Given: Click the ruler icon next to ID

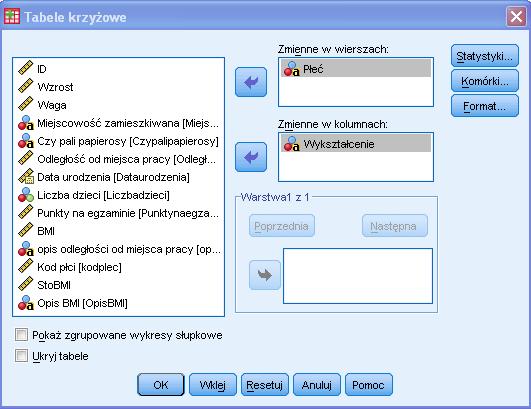Looking at the screenshot, I should click(x=26, y=68).
